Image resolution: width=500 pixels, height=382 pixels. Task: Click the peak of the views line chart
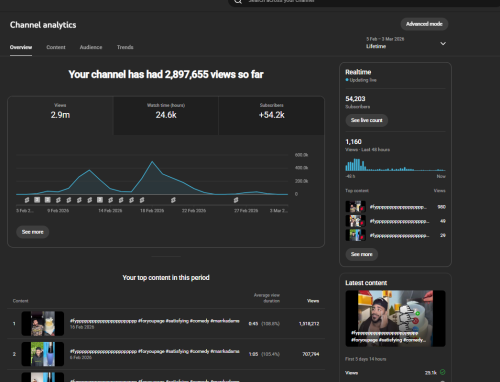pos(152,162)
